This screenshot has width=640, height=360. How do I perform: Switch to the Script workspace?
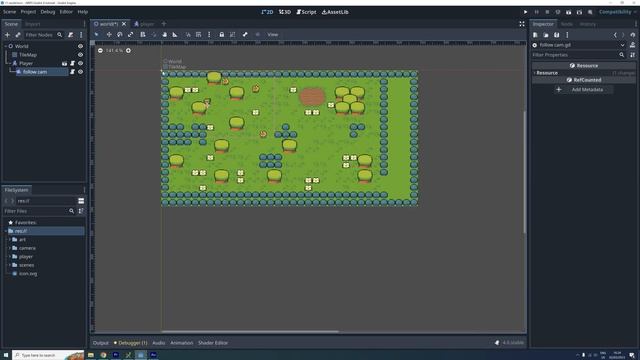pyautogui.click(x=306, y=12)
